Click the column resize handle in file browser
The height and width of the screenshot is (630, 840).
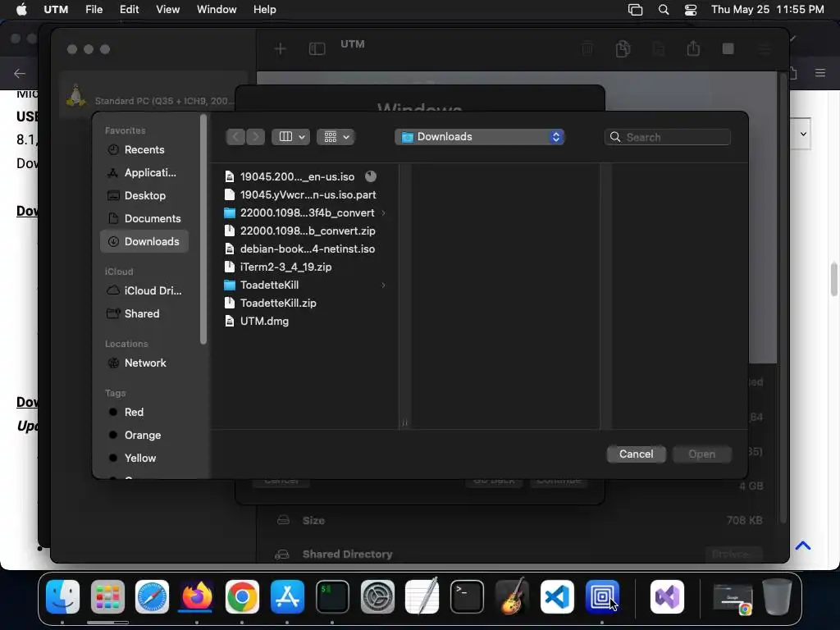point(404,422)
